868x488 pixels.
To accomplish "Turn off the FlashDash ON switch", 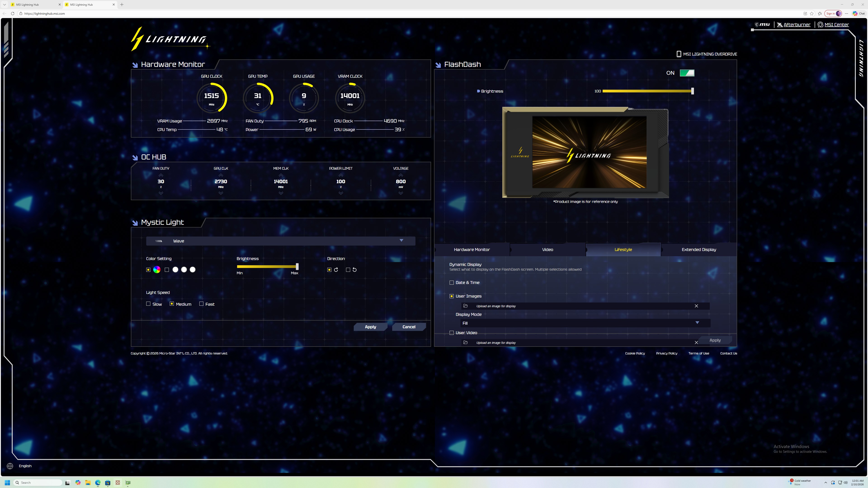I will coord(687,73).
